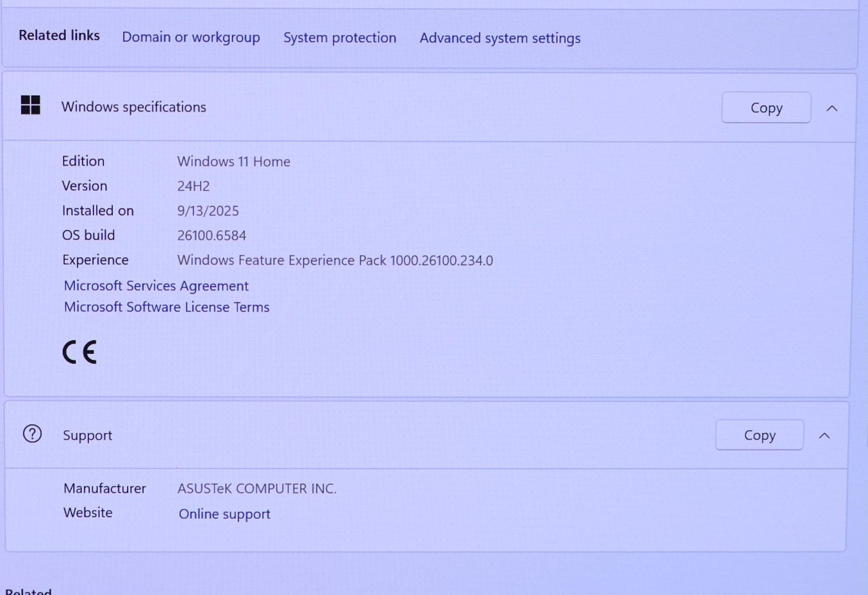This screenshot has height=595, width=868.
Task: Click the Installed on date 9/13/2025
Action: click(208, 211)
